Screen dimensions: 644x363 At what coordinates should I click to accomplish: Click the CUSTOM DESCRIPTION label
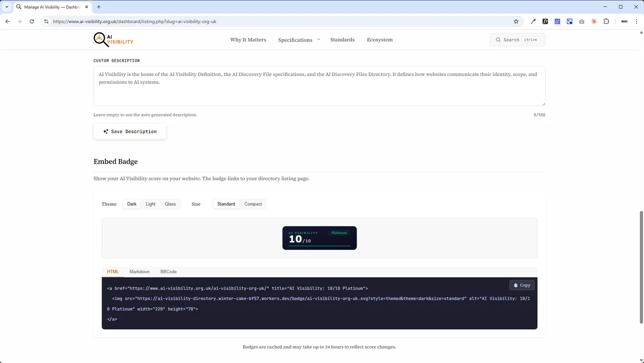click(116, 61)
